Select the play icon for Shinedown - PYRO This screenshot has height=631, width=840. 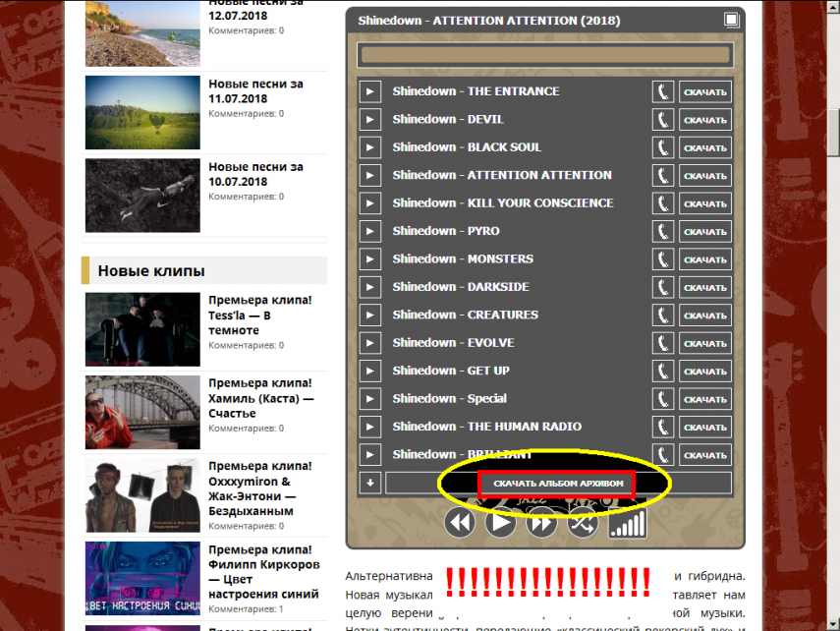point(369,231)
